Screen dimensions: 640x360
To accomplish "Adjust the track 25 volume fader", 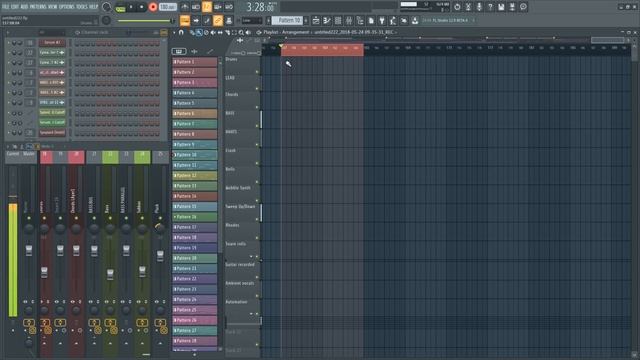I will coord(160,256).
